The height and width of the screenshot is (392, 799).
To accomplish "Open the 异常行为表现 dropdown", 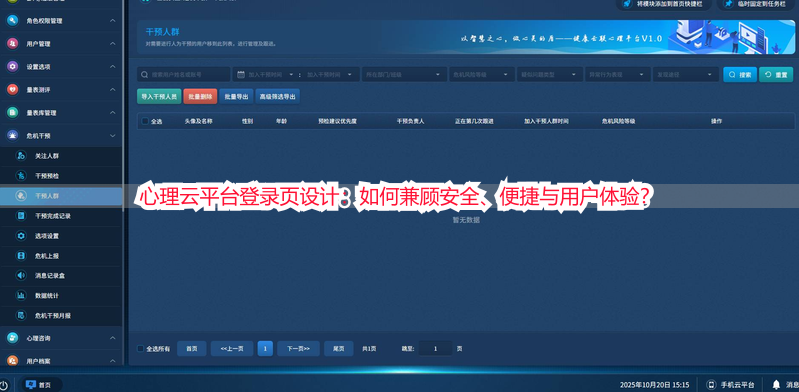I will coord(618,74).
